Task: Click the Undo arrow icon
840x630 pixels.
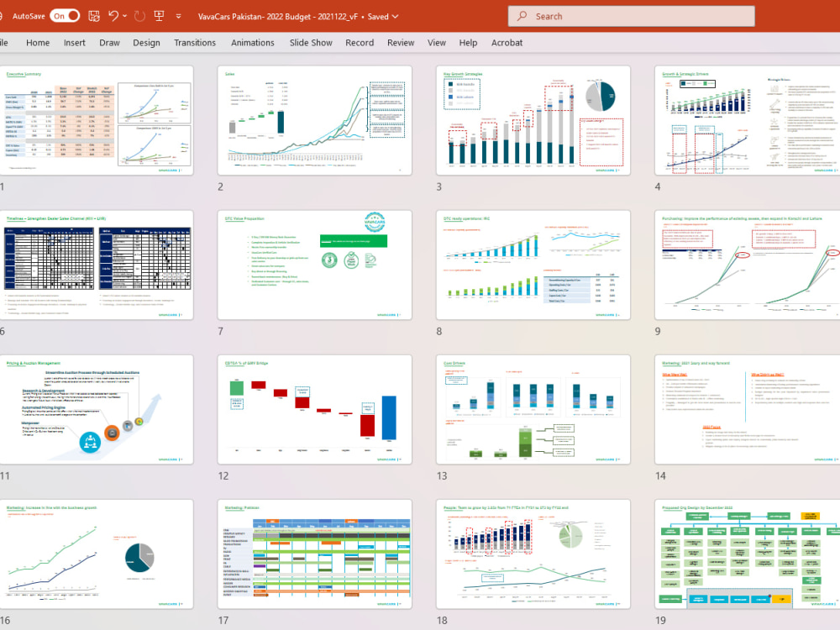Action: [113, 16]
